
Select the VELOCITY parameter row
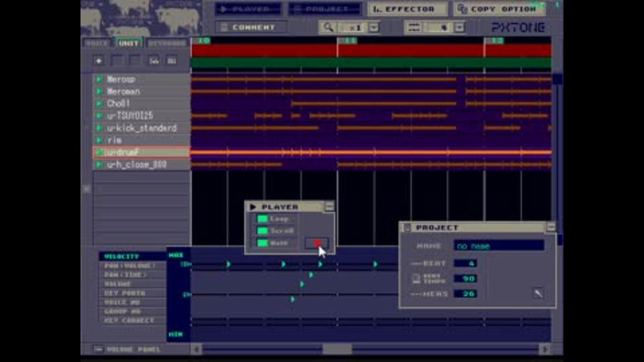coord(132,257)
